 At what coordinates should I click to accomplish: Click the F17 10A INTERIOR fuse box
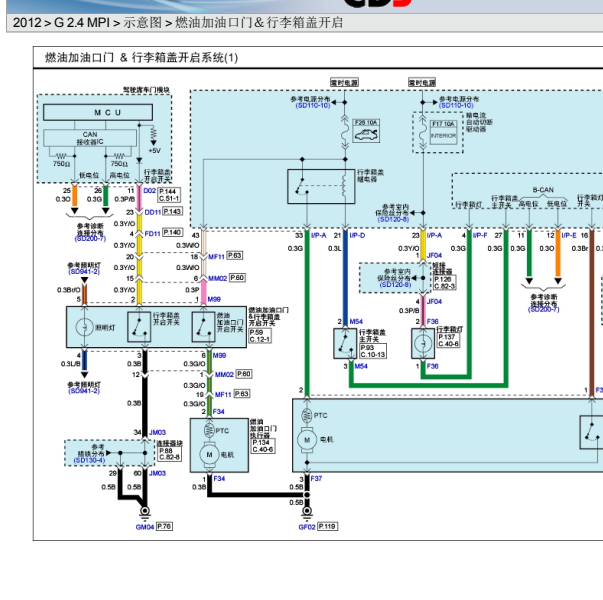point(443,132)
